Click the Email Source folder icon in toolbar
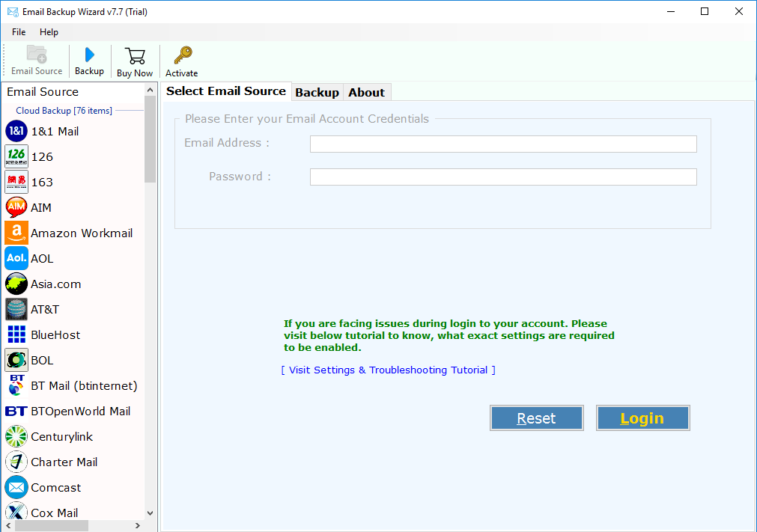757x532 pixels. click(x=37, y=54)
